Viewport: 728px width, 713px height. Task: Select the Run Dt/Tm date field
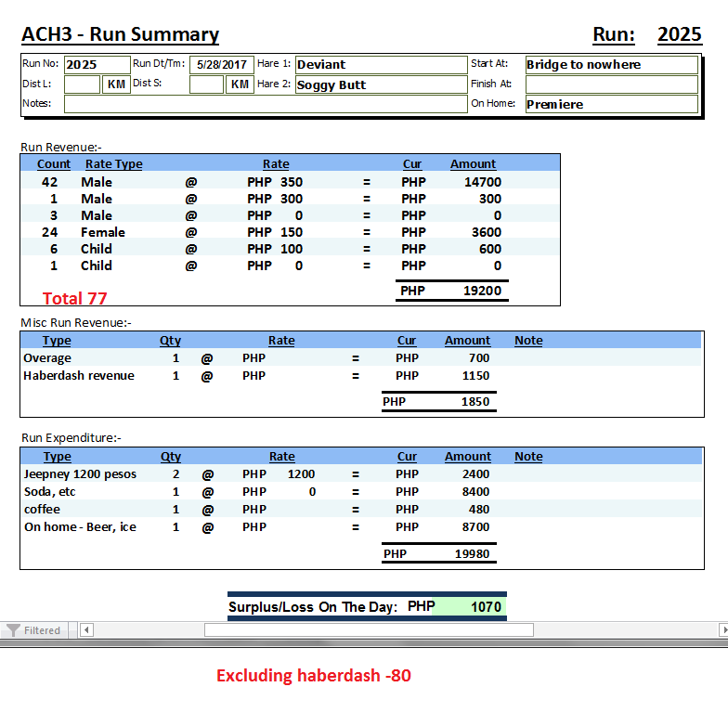click(221, 65)
